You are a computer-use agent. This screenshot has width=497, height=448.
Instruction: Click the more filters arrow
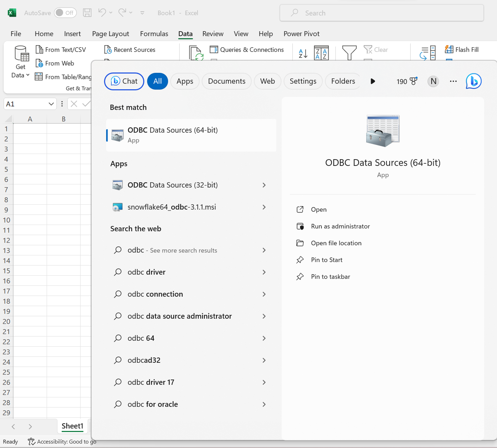tap(373, 81)
